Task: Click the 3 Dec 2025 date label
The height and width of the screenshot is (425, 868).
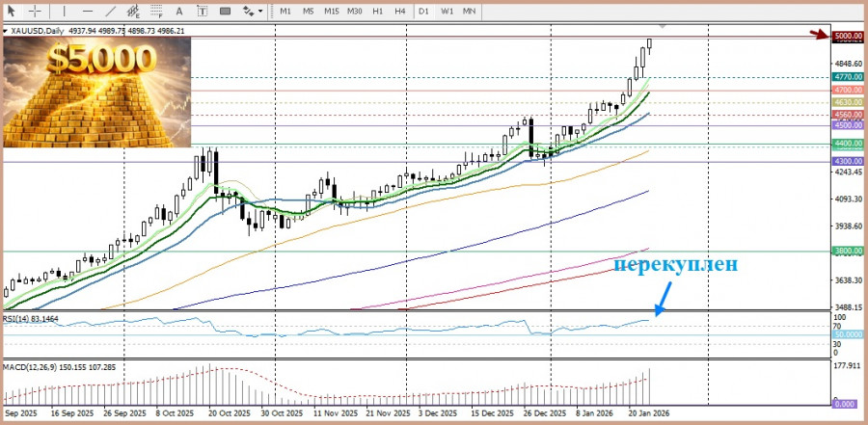Action: click(x=438, y=413)
